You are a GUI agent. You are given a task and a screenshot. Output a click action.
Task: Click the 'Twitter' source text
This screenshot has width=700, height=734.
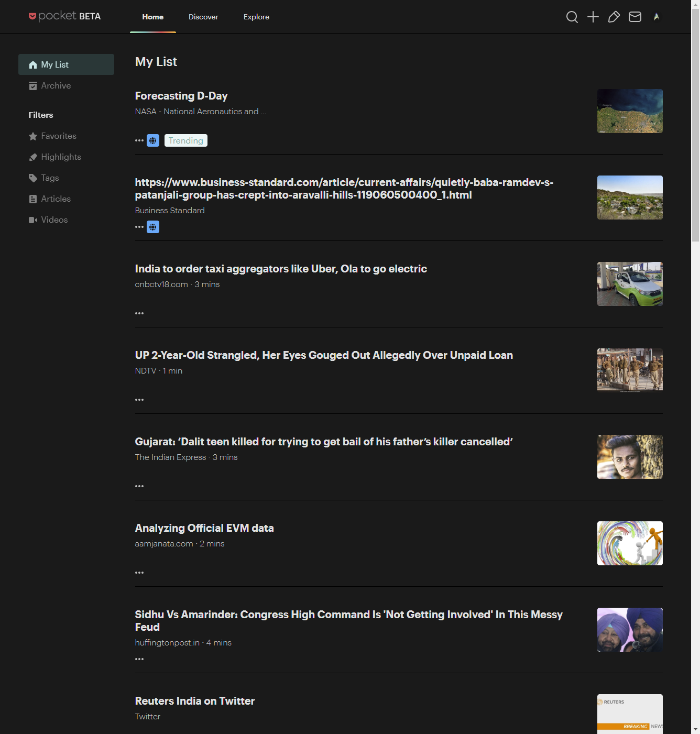pyautogui.click(x=148, y=717)
